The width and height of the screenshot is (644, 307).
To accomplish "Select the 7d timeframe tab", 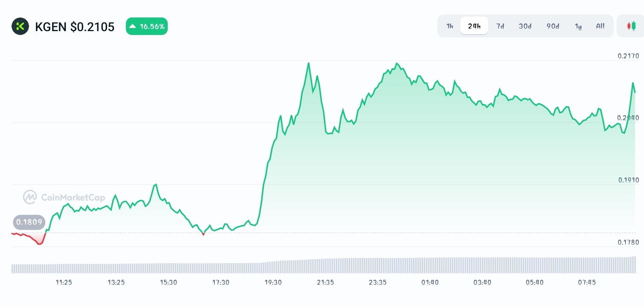I will [x=500, y=26].
